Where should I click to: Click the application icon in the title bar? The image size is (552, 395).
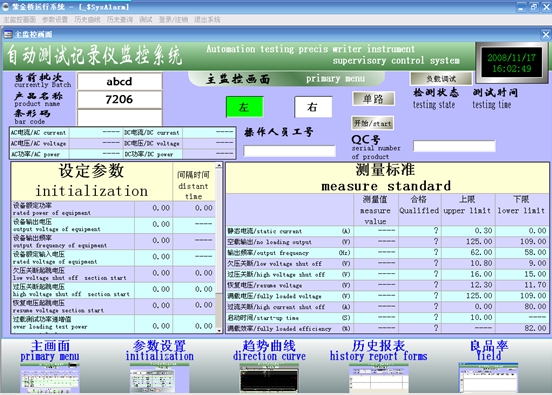[x=5, y=6]
